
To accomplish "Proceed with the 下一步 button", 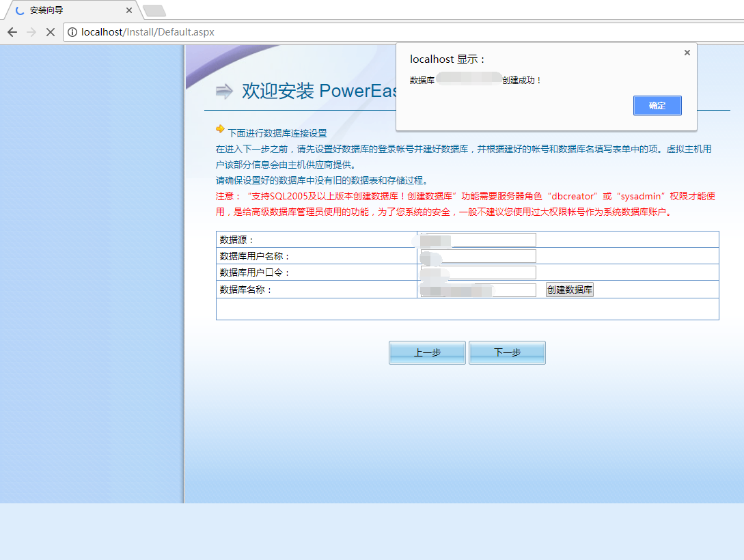I will (507, 352).
